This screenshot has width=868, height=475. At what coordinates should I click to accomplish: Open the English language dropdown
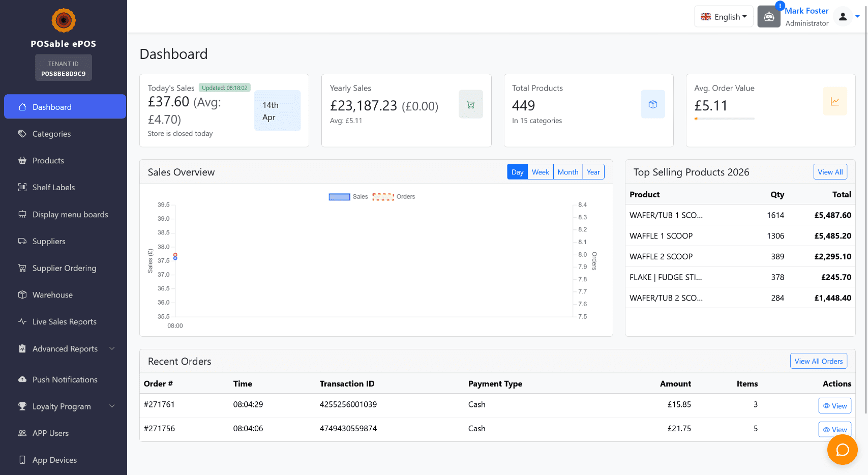724,17
